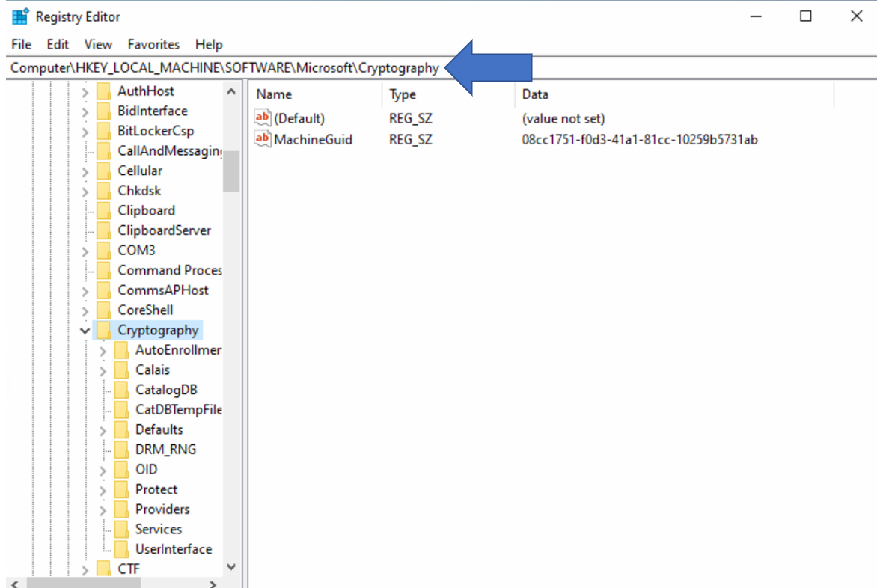Select the AutoEnrollment folder icon
Viewport: 877px width, 588px height.
(121, 350)
